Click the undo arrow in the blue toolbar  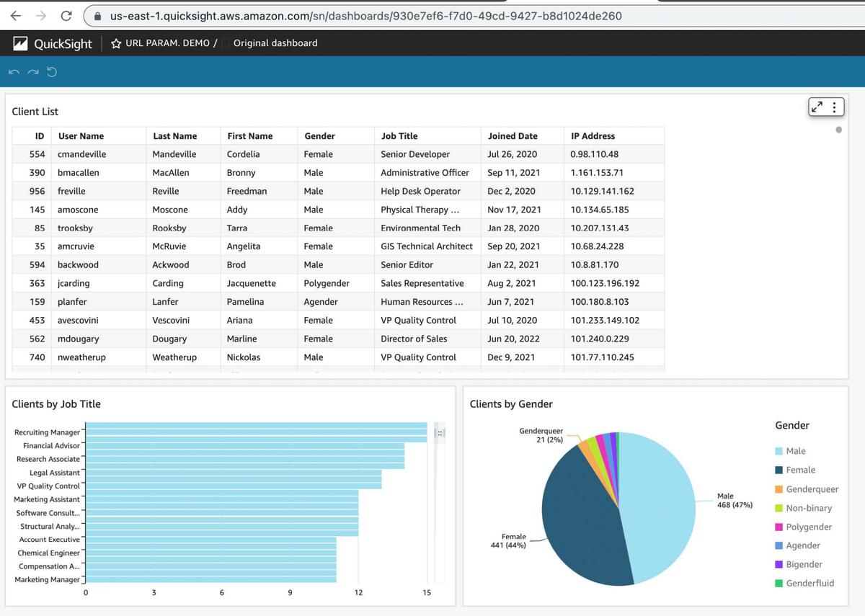(x=14, y=72)
